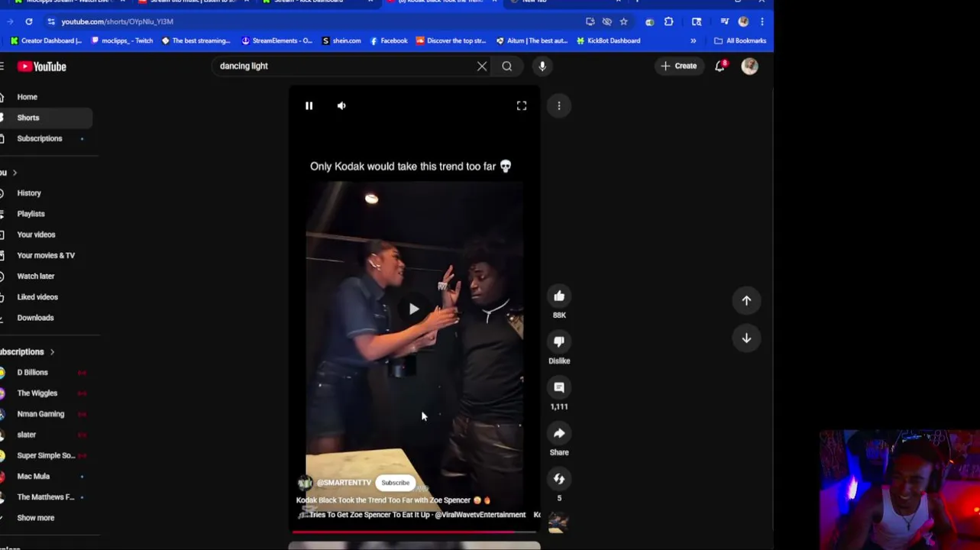The height and width of the screenshot is (550, 980).
Task: Bookmark this page with the star
Action: 623,21
